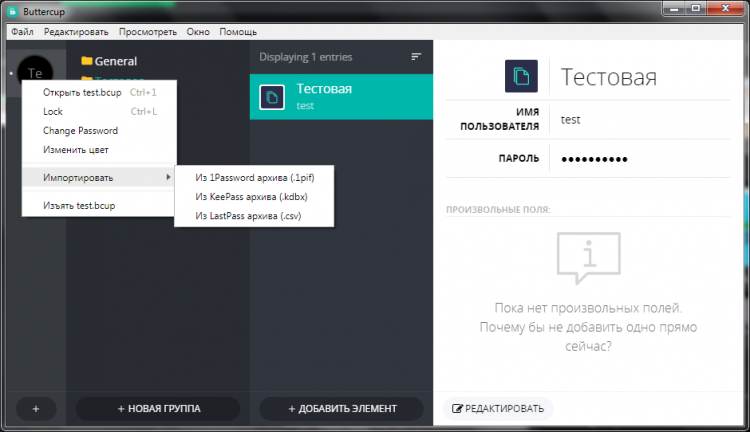Click the masked password field
This screenshot has height=432, width=750.
(x=595, y=159)
